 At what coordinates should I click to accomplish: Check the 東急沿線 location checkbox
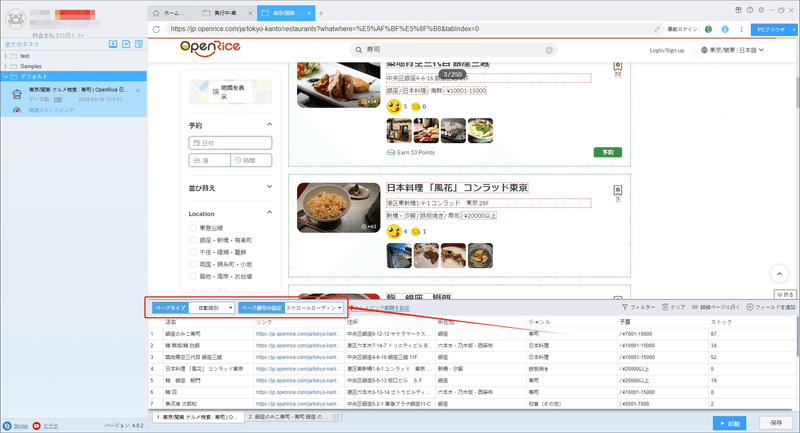click(x=192, y=227)
